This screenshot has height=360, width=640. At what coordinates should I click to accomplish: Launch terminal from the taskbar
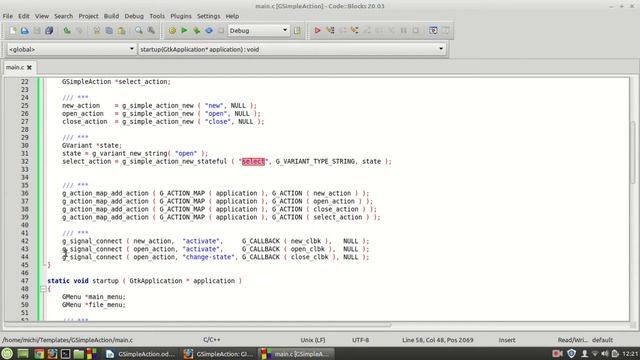click(x=65, y=354)
